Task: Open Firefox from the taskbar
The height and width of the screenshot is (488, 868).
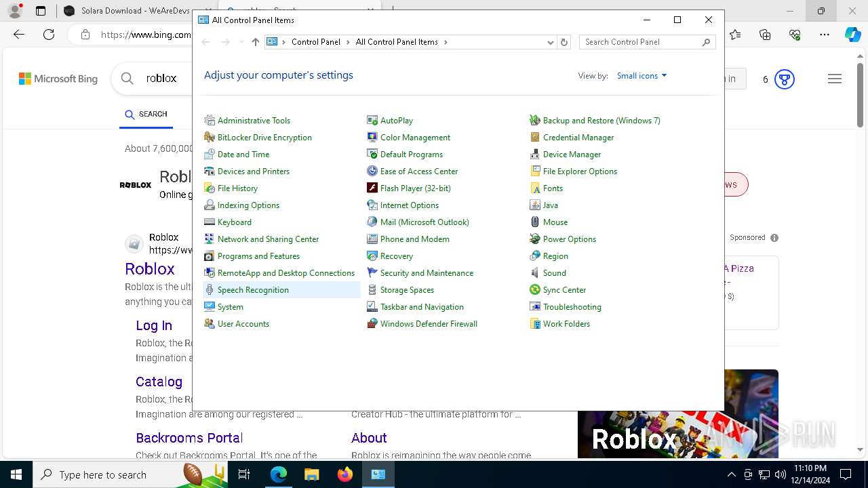Action: click(345, 474)
